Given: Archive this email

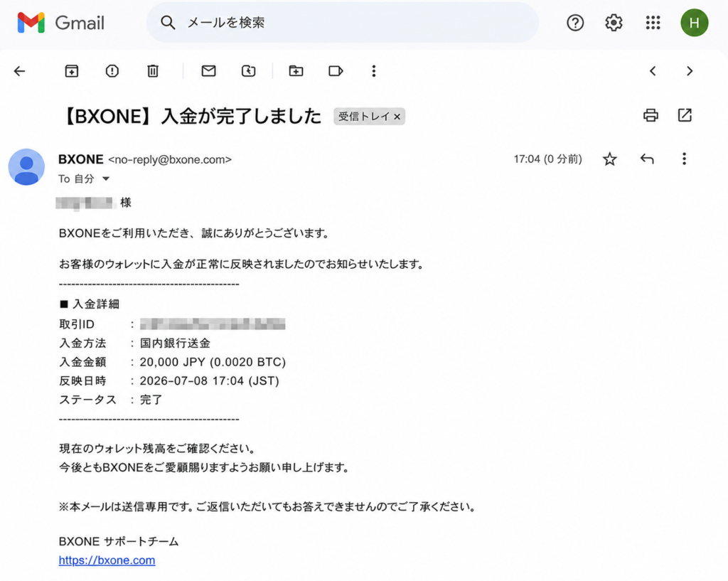Looking at the screenshot, I should coord(72,71).
